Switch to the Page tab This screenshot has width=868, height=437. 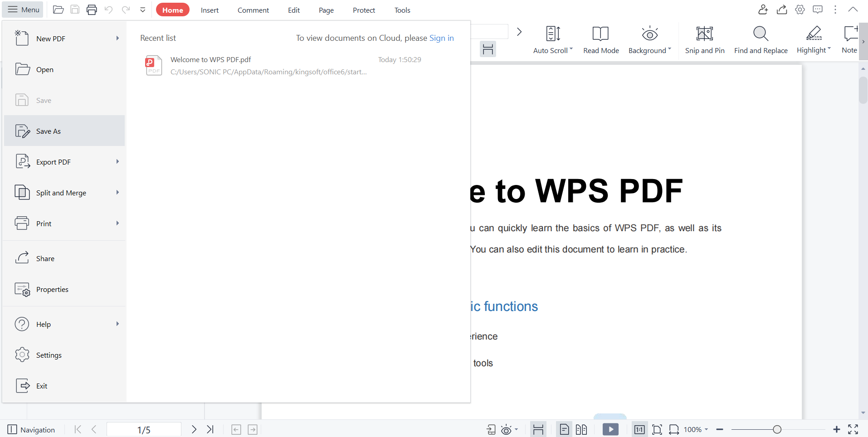[326, 10]
